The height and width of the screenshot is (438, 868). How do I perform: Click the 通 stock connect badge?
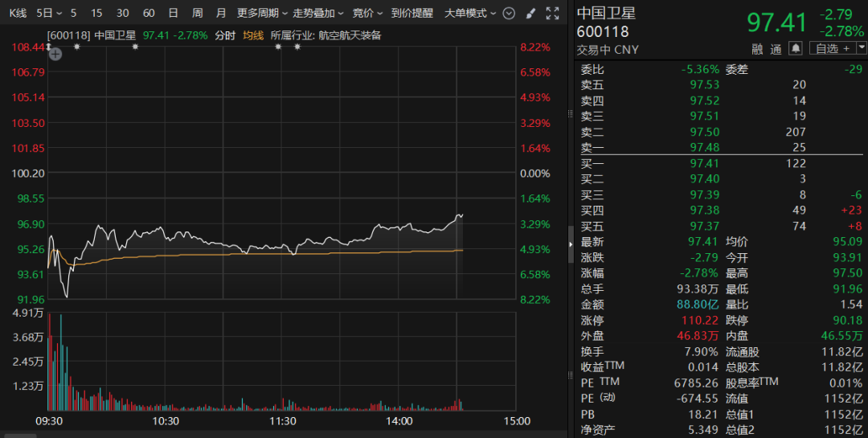pos(776,49)
